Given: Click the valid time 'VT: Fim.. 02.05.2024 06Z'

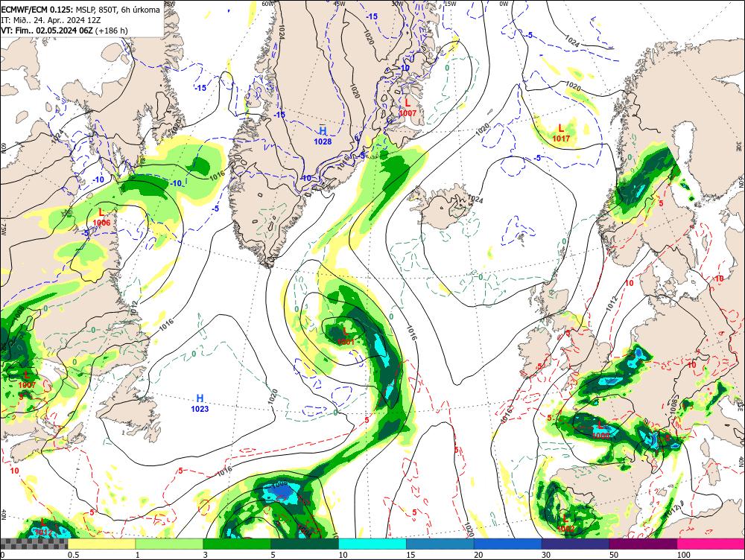Looking at the screenshot, I should 47,31.
